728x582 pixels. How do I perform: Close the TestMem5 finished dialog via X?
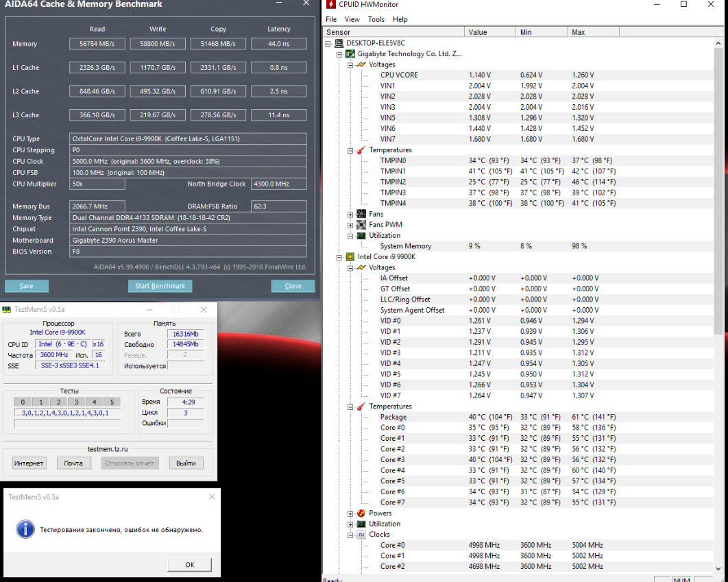point(212,496)
